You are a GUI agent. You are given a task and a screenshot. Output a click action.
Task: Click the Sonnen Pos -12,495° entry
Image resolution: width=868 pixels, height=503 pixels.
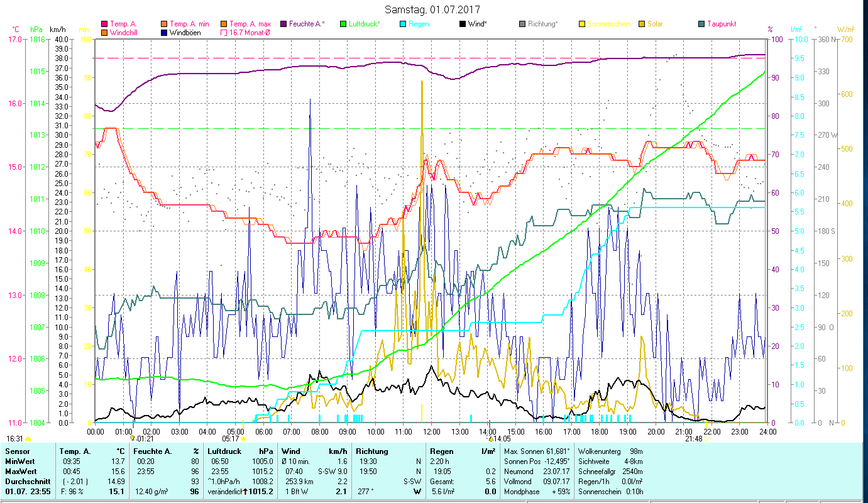point(536,462)
